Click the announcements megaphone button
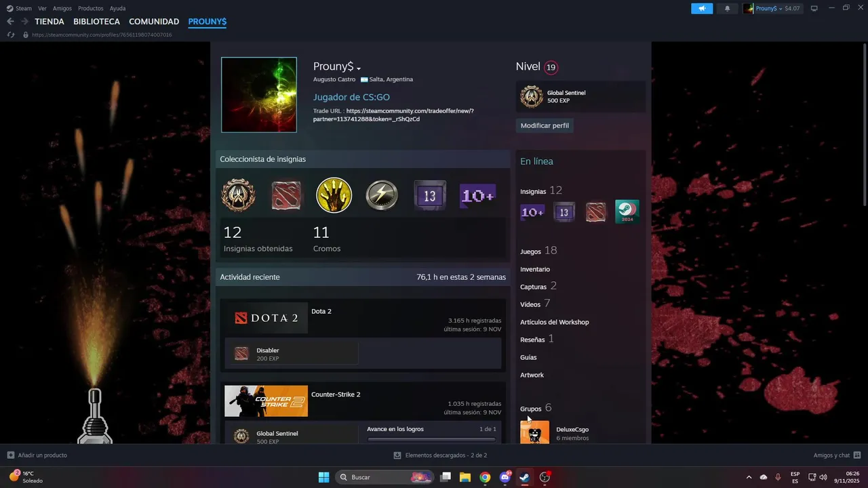This screenshot has height=488, width=868. [x=702, y=8]
